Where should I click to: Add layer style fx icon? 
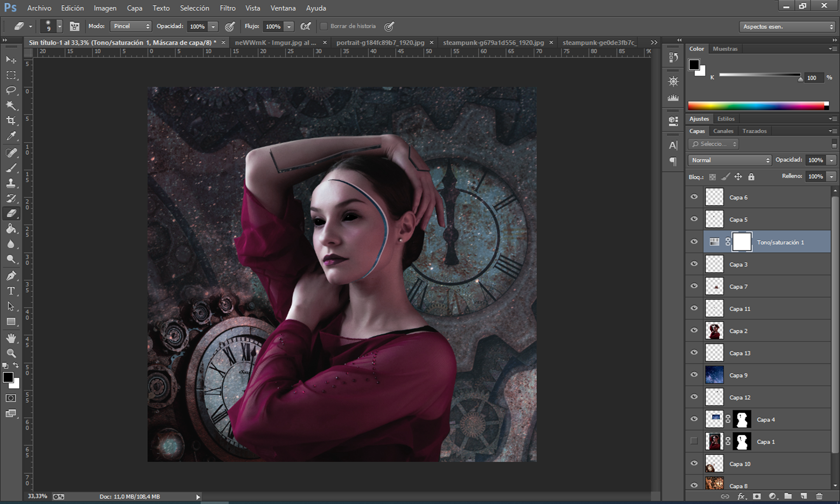pyautogui.click(x=741, y=496)
